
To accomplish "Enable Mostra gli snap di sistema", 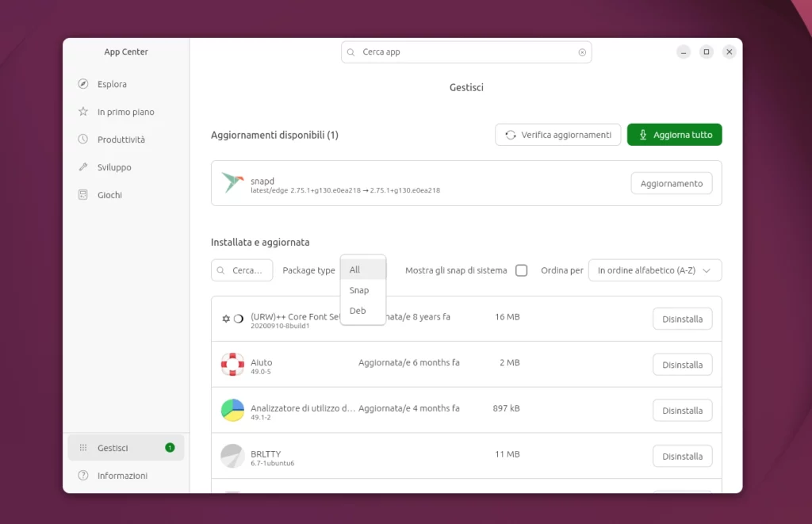I will click(522, 270).
